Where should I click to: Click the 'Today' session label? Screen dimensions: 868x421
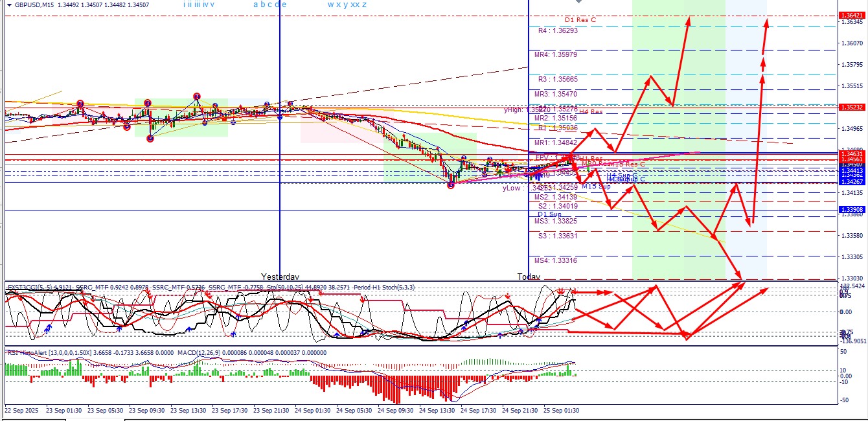[529, 277]
